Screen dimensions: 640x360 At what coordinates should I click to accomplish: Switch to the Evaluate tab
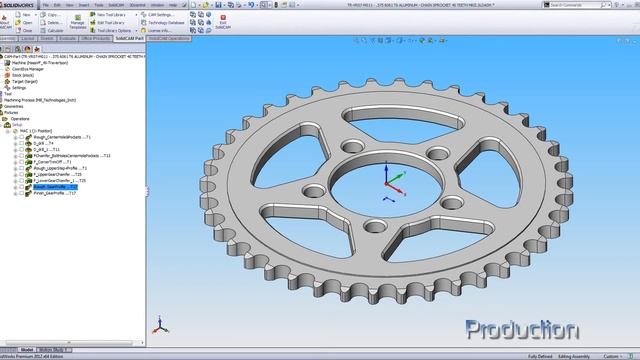(67, 38)
